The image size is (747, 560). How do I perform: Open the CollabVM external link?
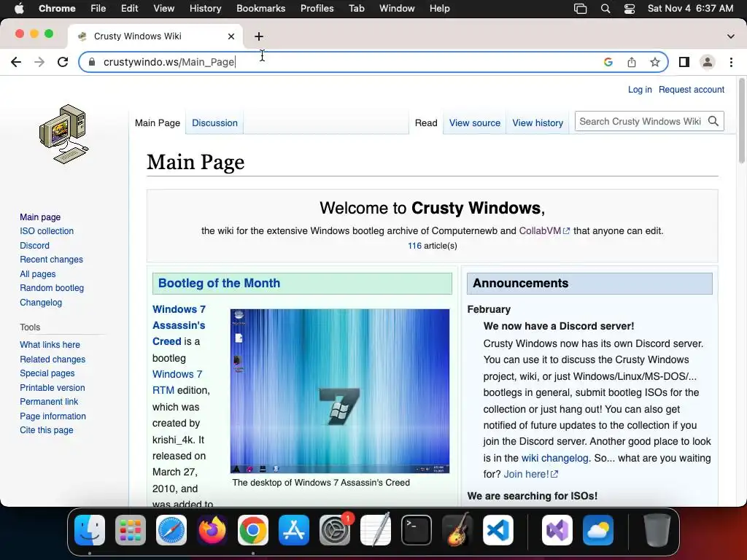pyautogui.click(x=544, y=231)
